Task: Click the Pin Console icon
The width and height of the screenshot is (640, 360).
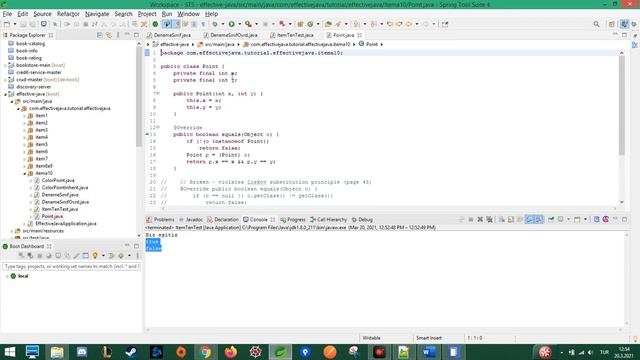Action: pyautogui.click(x=551, y=220)
